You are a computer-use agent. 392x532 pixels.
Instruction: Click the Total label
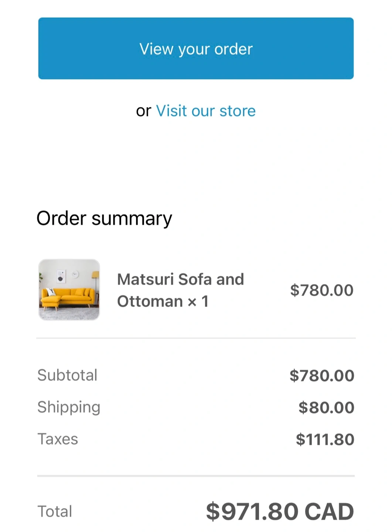[55, 512]
